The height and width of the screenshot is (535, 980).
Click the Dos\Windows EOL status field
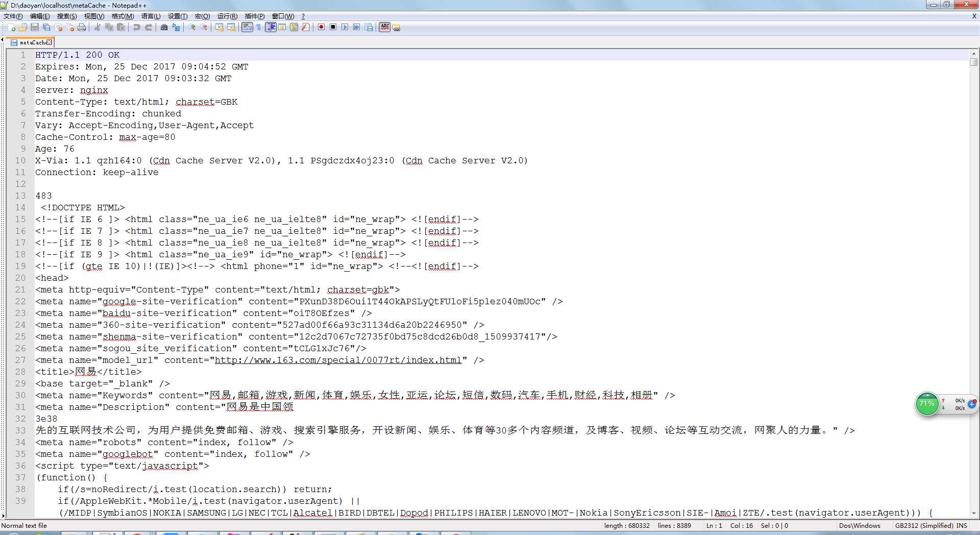coord(860,525)
